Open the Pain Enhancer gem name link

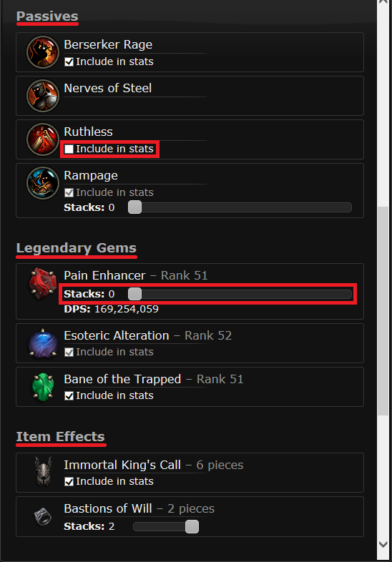(x=104, y=275)
